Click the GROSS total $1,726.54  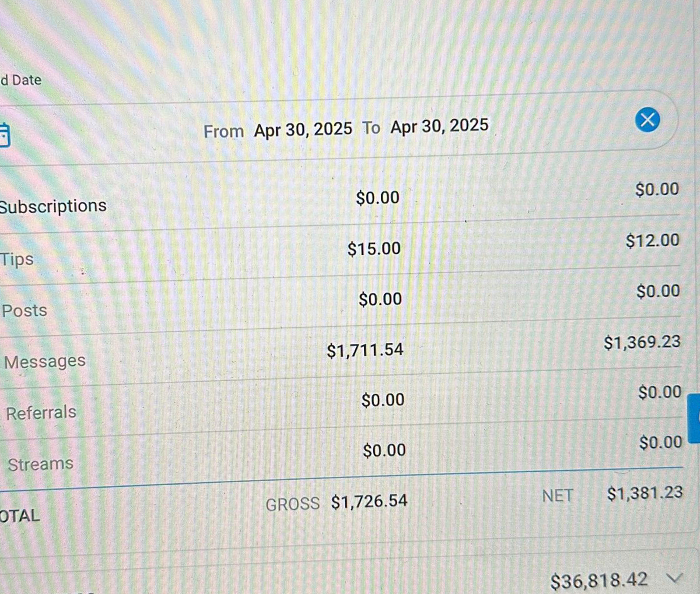(369, 501)
